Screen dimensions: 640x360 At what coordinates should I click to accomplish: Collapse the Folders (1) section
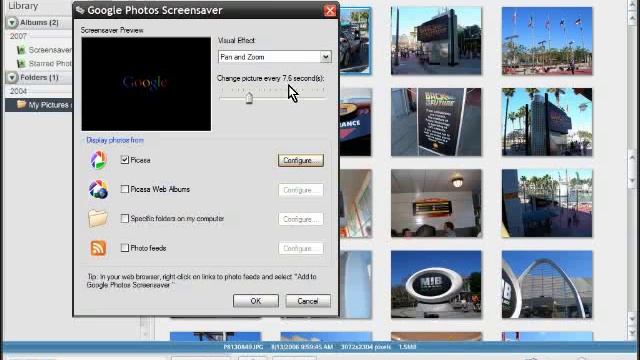(12, 77)
